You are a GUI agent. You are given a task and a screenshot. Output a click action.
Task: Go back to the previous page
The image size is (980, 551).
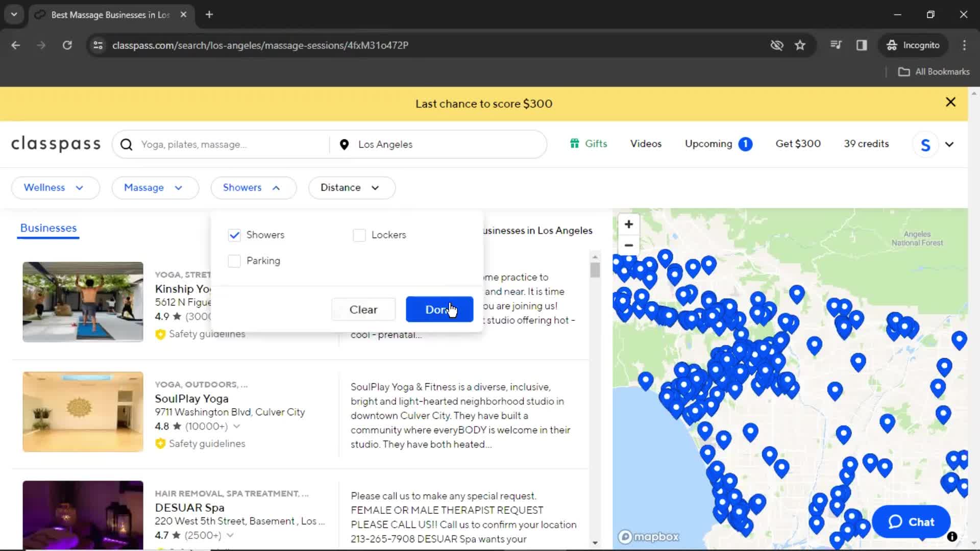(16, 45)
